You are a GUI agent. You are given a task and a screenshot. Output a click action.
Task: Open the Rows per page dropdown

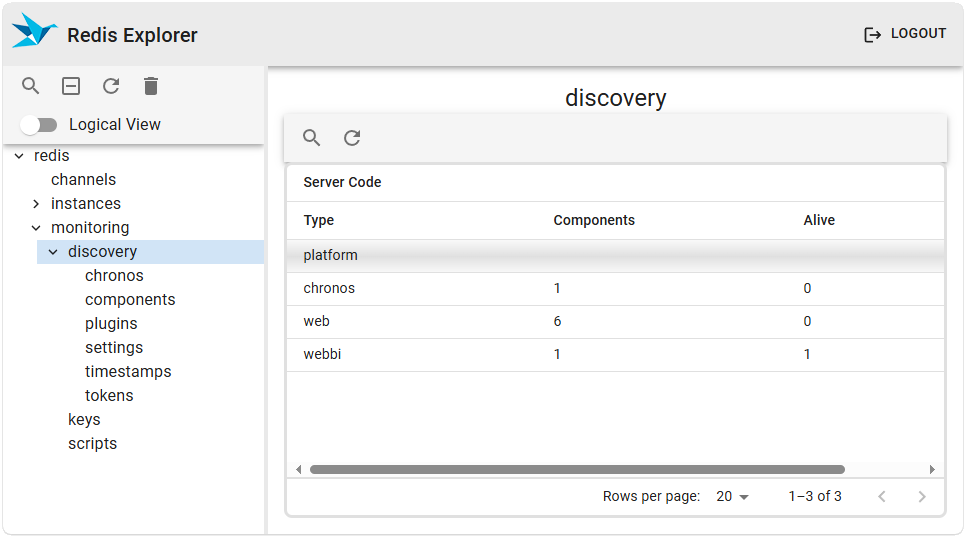[x=732, y=497]
